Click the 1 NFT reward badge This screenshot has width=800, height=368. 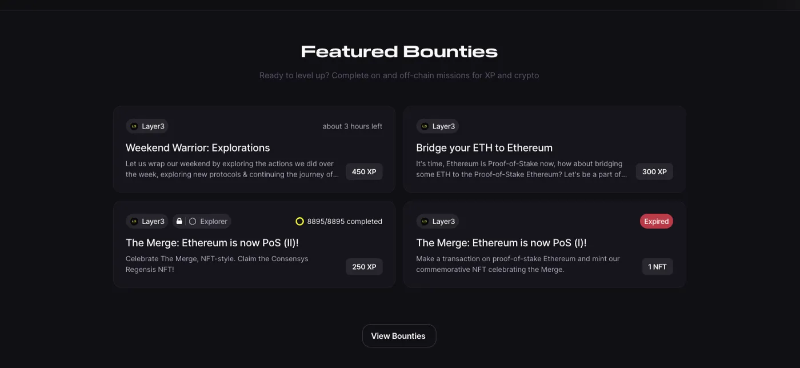coord(657,267)
